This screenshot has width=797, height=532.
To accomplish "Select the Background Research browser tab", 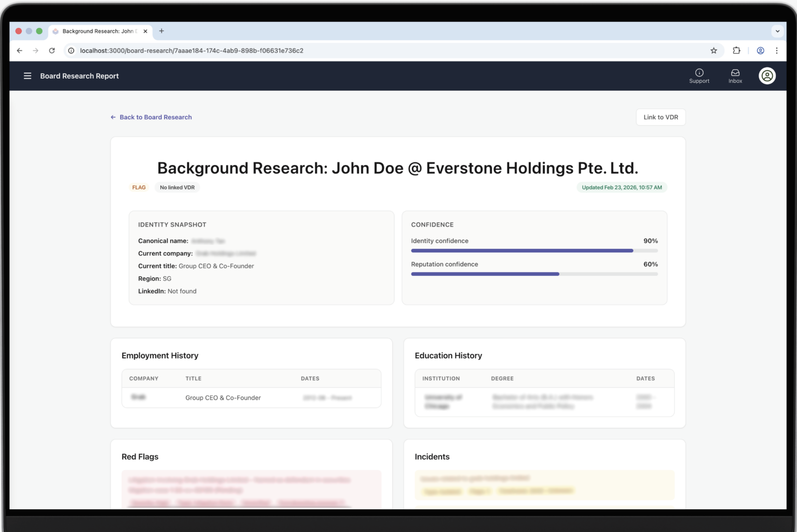I will (98, 31).
